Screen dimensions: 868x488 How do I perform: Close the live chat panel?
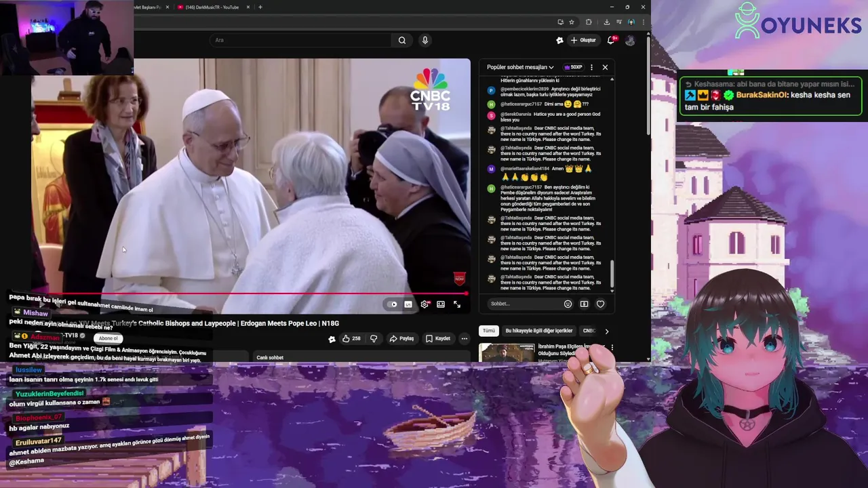click(x=605, y=67)
